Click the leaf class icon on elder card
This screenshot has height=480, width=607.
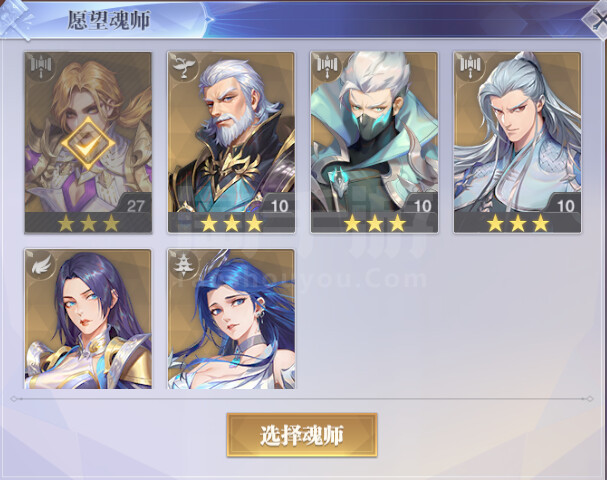tap(184, 67)
